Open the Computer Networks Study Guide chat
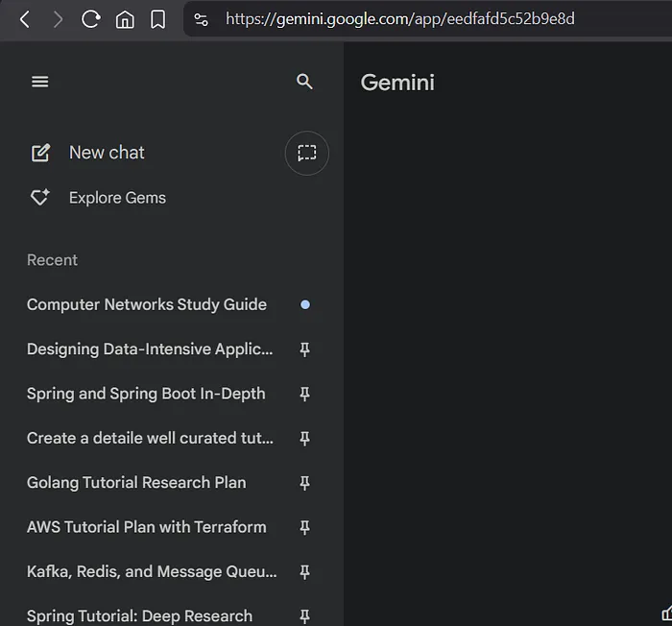 click(x=147, y=304)
